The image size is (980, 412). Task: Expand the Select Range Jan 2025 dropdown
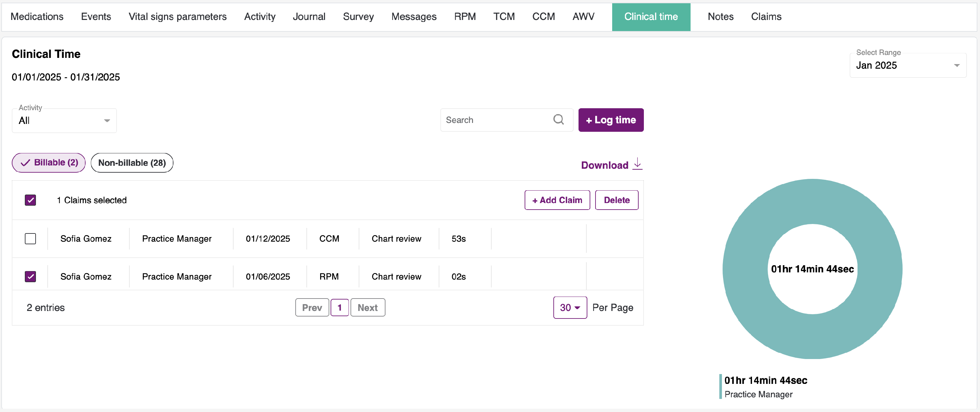(x=907, y=65)
